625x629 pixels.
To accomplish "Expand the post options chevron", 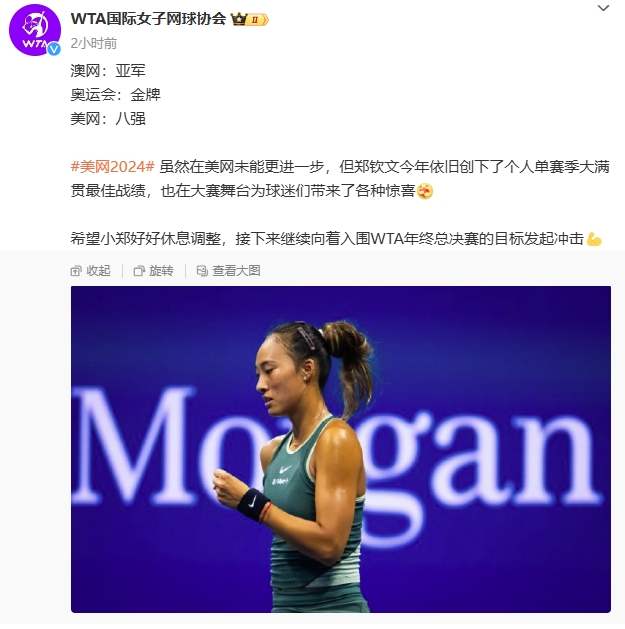I will (603, 8).
